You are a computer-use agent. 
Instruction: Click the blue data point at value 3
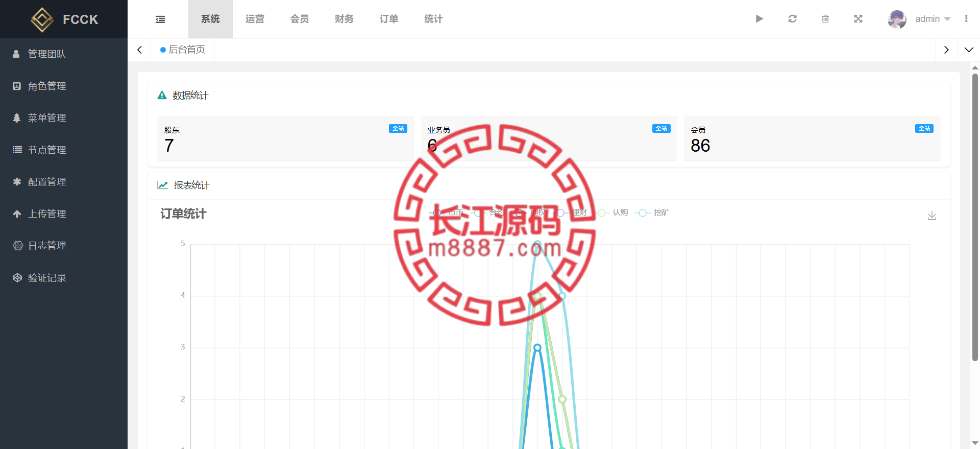(x=537, y=347)
